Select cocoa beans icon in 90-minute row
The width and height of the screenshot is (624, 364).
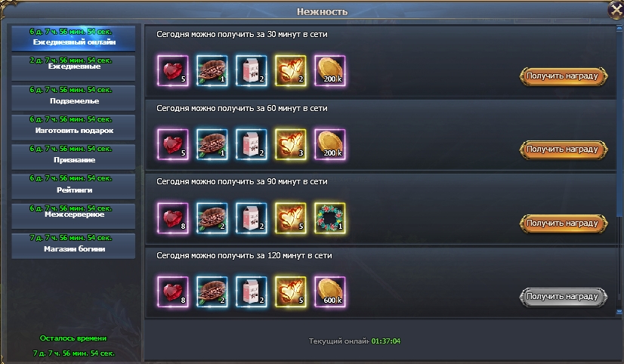(212, 218)
